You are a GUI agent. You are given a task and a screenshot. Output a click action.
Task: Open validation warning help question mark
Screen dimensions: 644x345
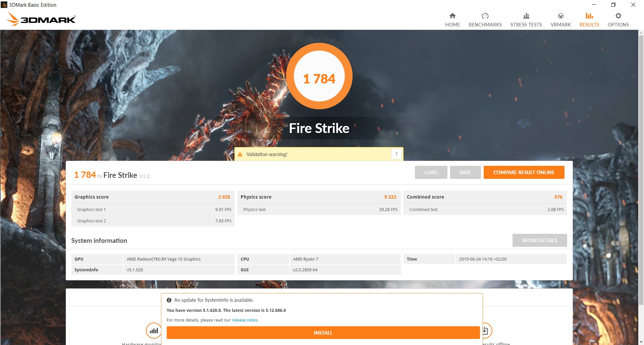click(396, 154)
